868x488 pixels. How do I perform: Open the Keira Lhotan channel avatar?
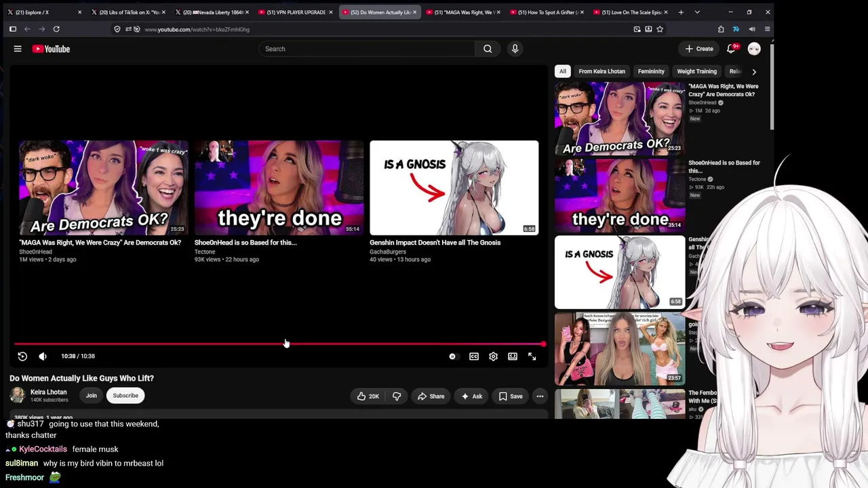coord(18,395)
